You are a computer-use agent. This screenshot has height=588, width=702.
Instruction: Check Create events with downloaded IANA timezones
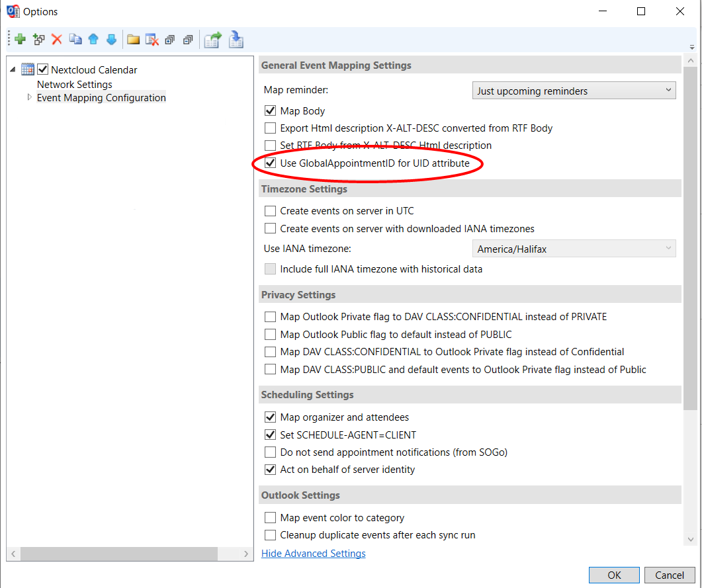[270, 229]
